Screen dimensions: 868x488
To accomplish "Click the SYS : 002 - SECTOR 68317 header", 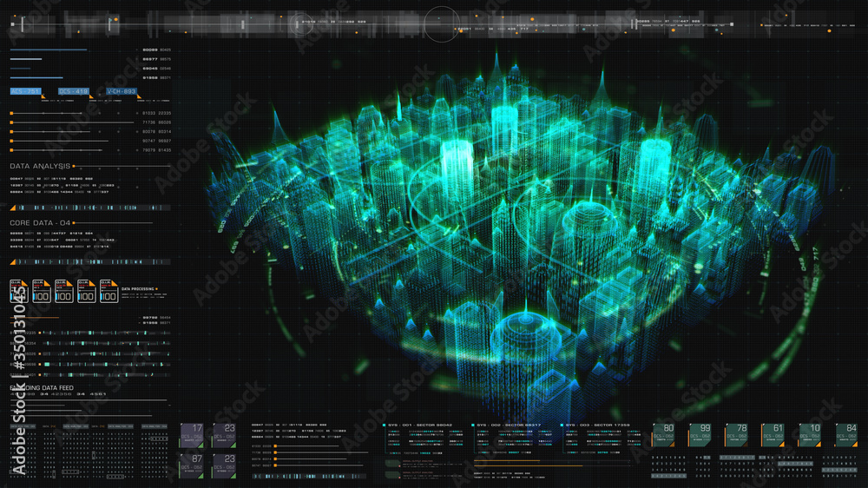I will 509,425.
